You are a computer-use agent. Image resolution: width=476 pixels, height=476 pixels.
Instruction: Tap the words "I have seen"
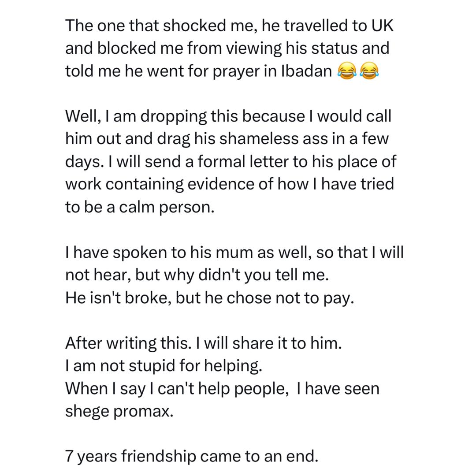[338, 389]
